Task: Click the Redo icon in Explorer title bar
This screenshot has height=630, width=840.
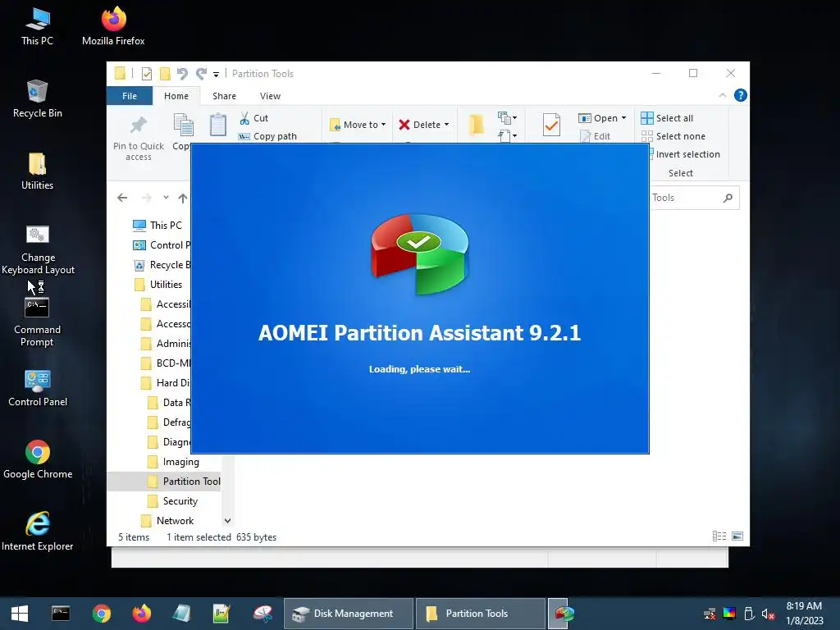Action: pos(201,73)
